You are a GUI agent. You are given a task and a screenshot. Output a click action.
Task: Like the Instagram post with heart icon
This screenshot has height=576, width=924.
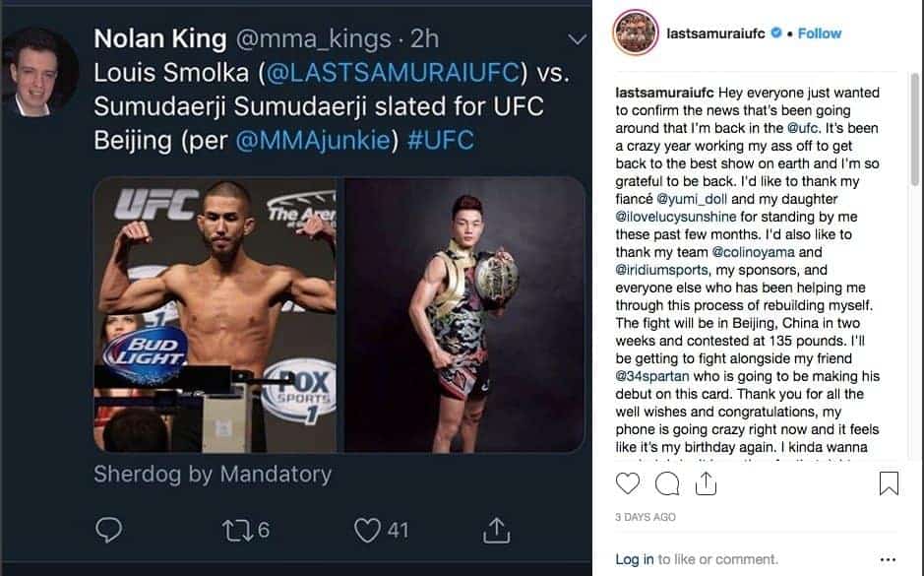tap(627, 483)
